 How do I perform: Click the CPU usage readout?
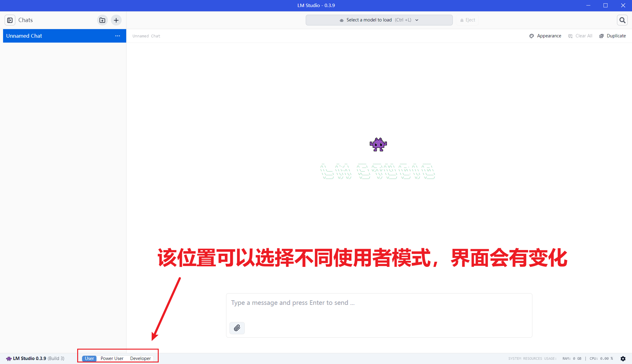click(601, 358)
